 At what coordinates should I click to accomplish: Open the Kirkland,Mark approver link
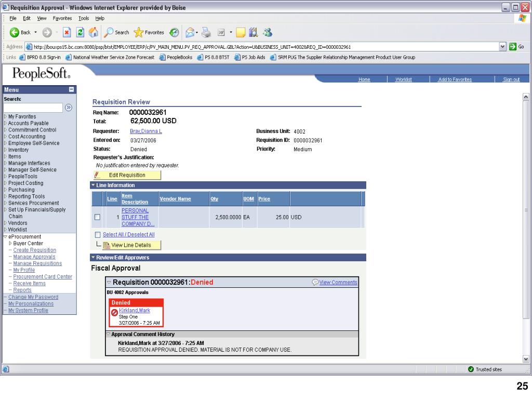pos(135,311)
